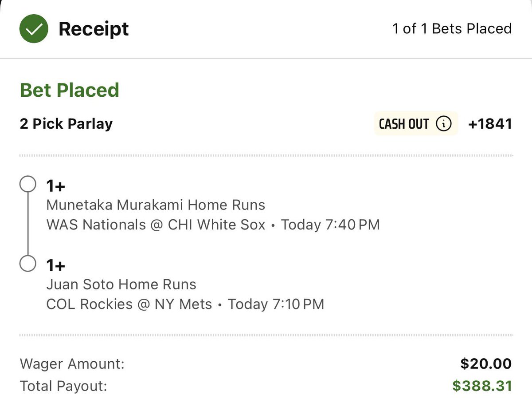The height and width of the screenshot is (403, 532).
Task: Click the Receipt header title
Action: coord(94,29)
